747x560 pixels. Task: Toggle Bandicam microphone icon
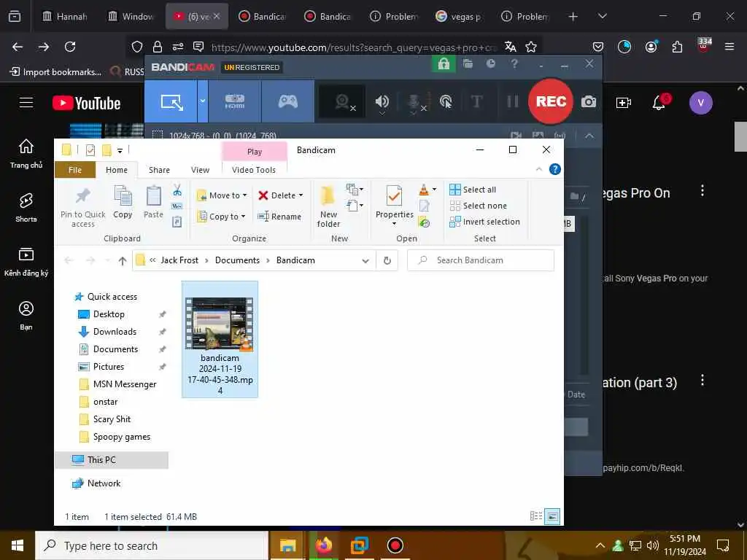click(414, 101)
